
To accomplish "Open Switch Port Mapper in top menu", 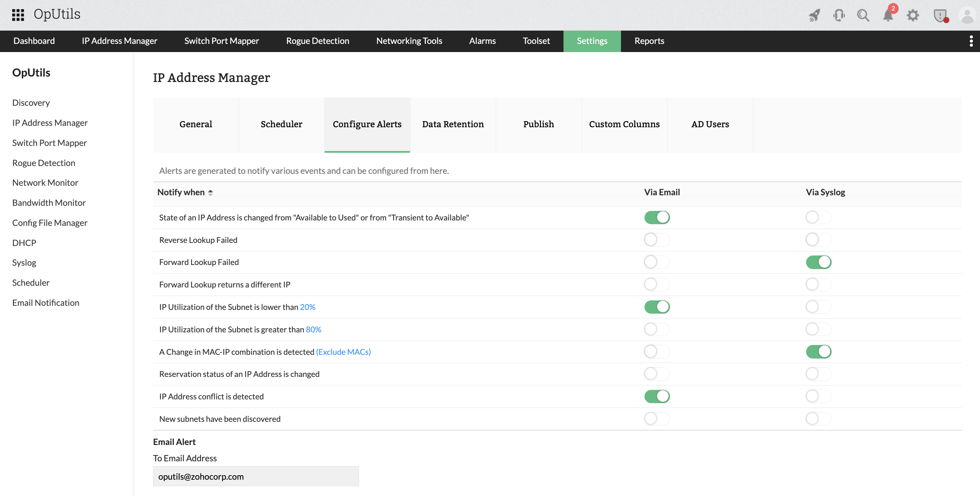I will (x=222, y=41).
